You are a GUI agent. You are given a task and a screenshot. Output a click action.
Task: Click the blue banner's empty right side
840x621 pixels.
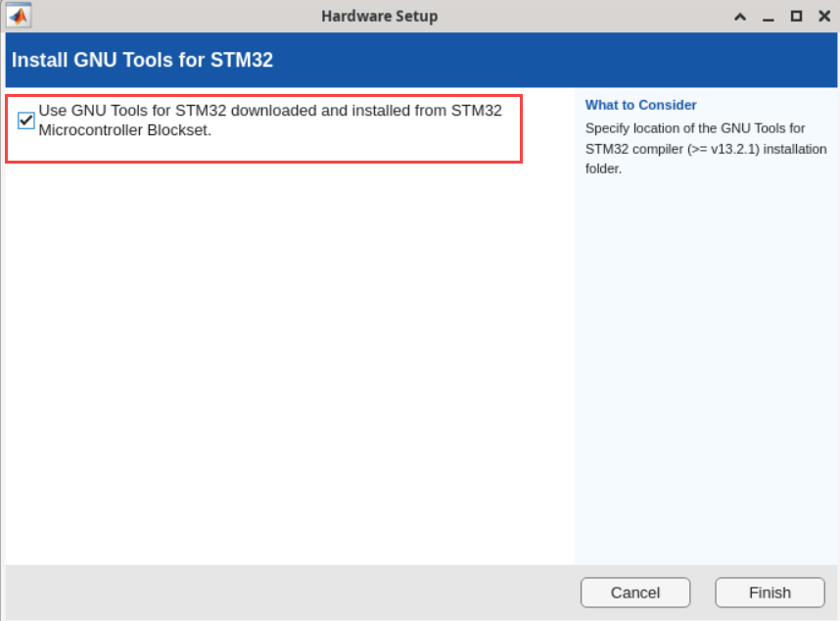point(587,61)
